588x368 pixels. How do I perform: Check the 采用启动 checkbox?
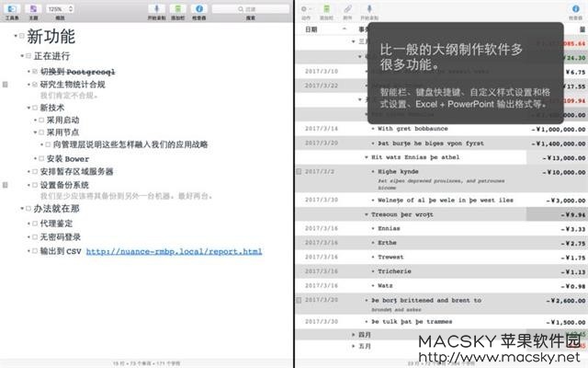(41, 121)
